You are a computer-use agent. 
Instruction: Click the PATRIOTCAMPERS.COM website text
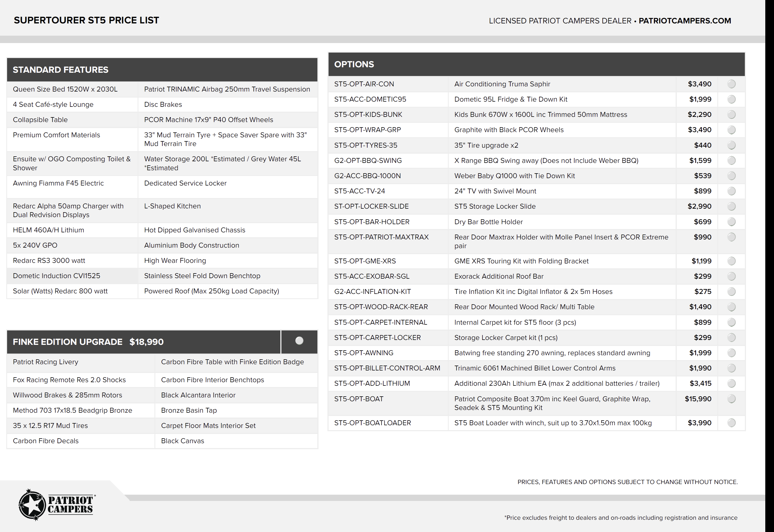click(x=684, y=21)
